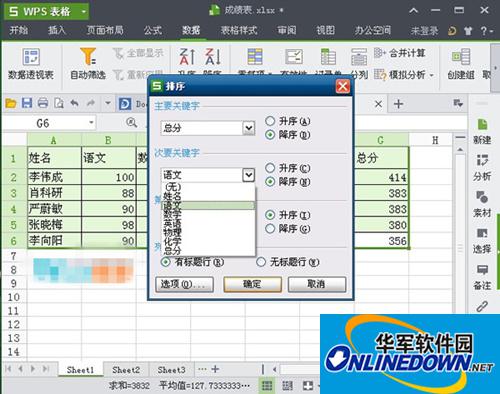The width and height of the screenshot is (500, 394).
Task: Click the printer icon
Action: pos(43,103)
